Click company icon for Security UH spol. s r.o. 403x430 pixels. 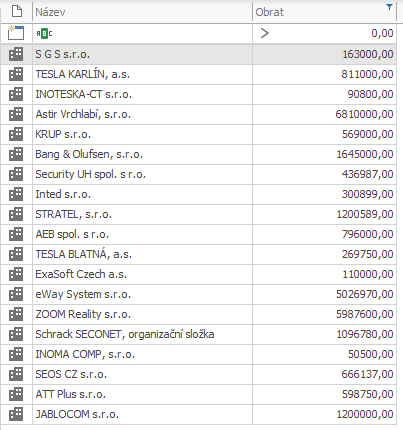click(16, 174)
